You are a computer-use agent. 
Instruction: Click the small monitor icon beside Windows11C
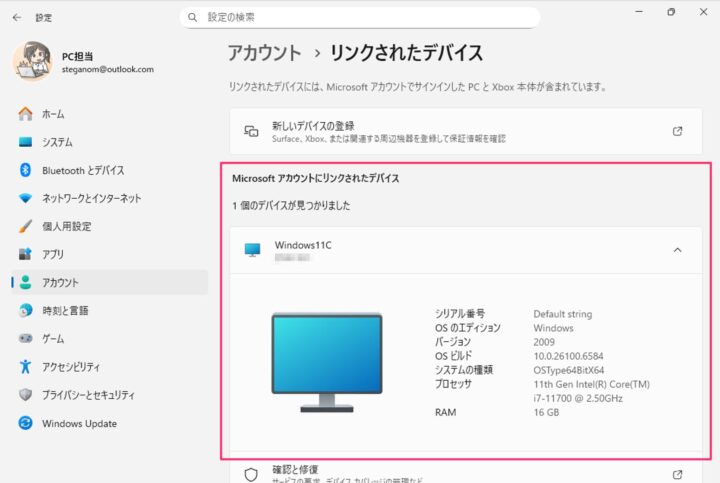252,250
